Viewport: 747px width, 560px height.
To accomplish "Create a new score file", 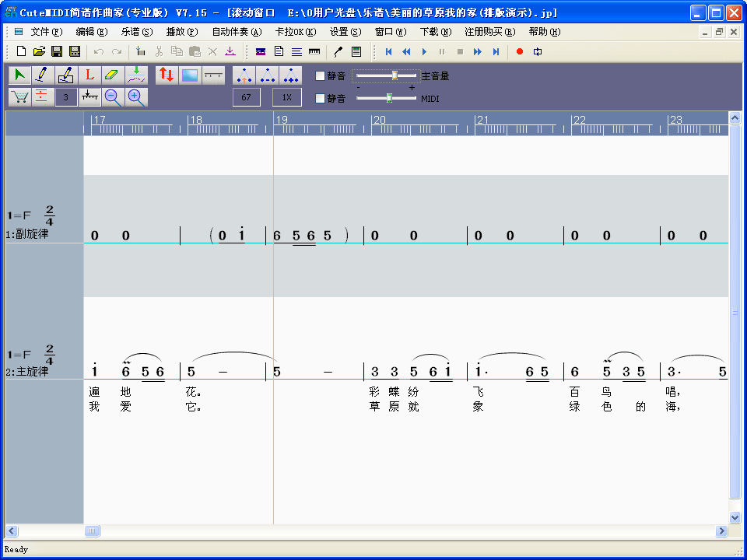I will (21, 51).
